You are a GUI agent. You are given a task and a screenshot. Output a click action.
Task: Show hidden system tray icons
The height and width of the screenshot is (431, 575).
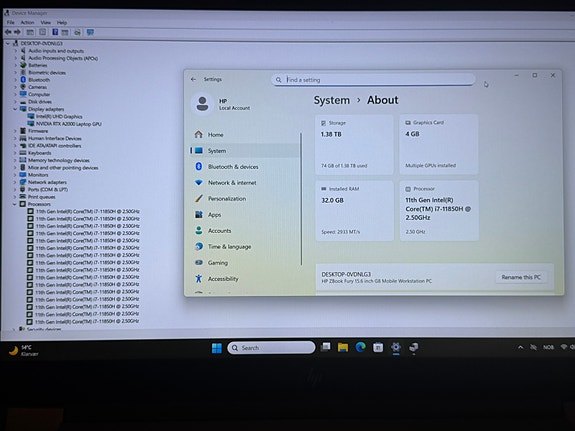(520, 347)
